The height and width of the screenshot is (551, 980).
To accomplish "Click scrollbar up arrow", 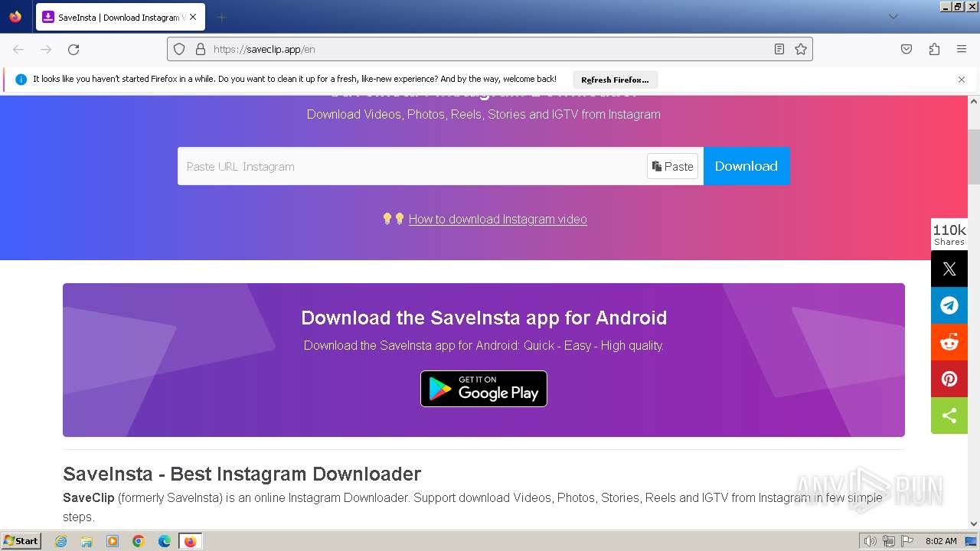I will coord(974,100).
